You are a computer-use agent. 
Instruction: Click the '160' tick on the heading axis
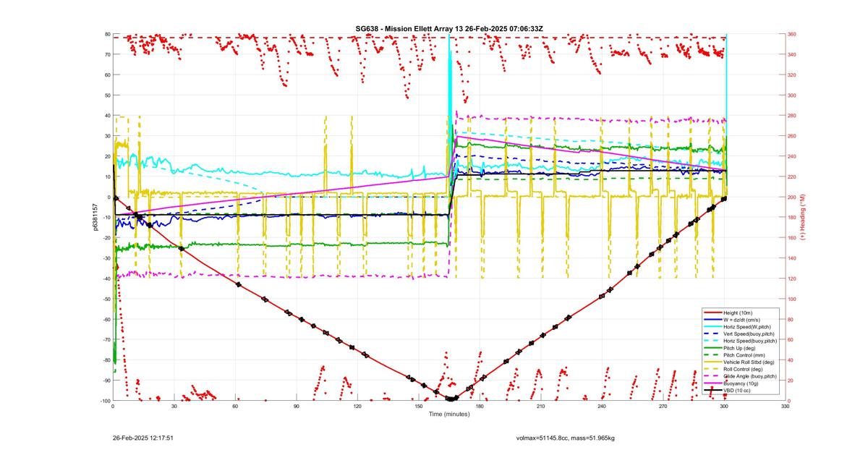pos(792,238)
